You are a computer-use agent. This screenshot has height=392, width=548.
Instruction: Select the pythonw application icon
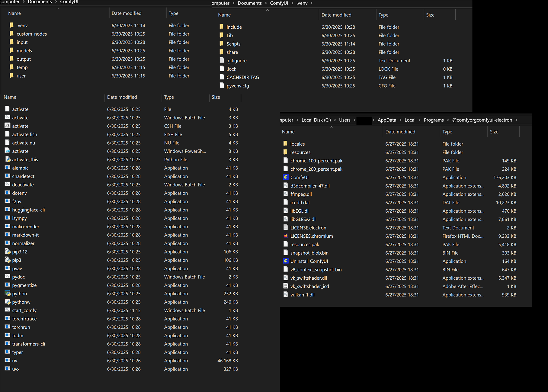[x=8, y=302]
